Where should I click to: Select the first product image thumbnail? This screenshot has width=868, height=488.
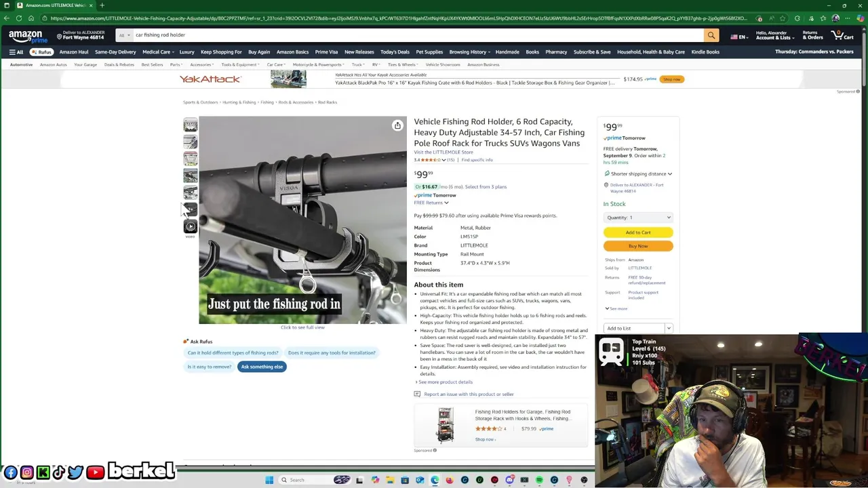pyautogui.click(x=191, y=125)
